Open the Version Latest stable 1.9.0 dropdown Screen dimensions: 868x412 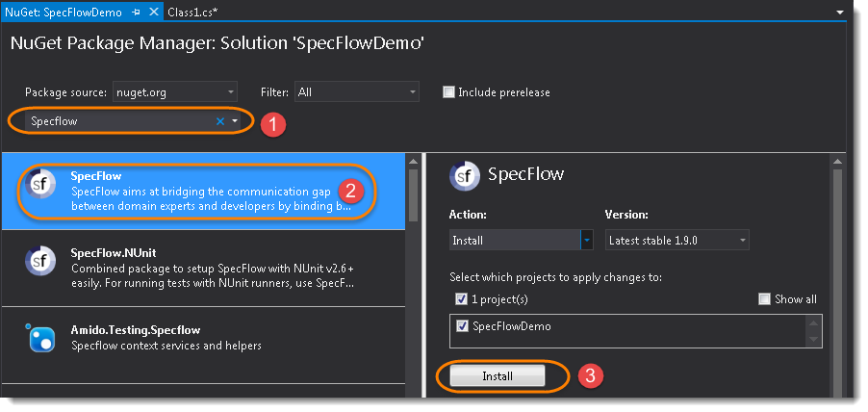pyautogui.click(x=677, y=241)
